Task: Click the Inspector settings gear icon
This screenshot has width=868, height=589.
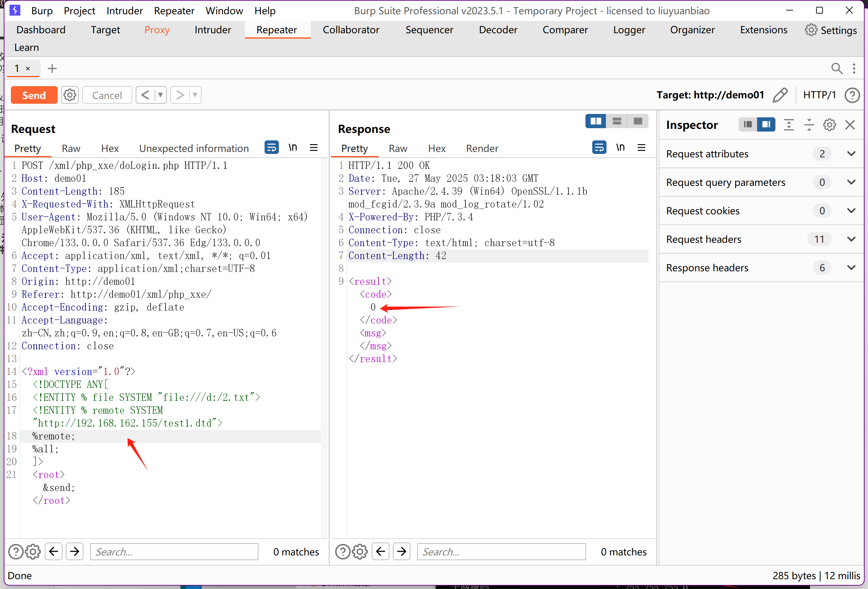Action: (829, 125)
